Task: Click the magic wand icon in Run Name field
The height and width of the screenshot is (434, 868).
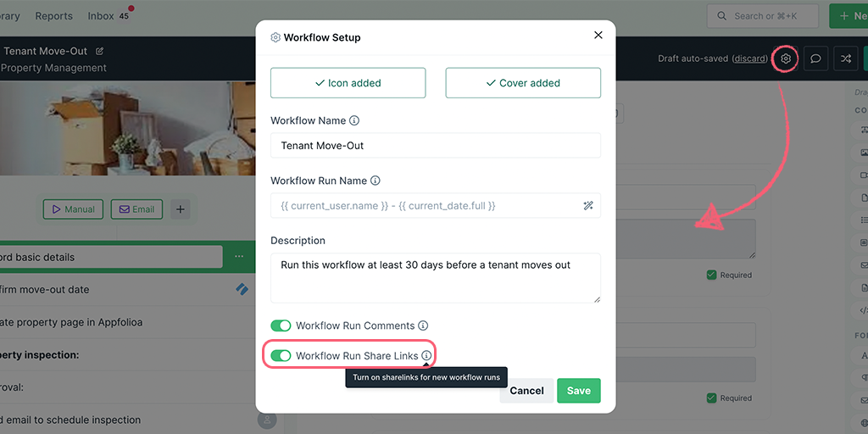Action: 588,206
